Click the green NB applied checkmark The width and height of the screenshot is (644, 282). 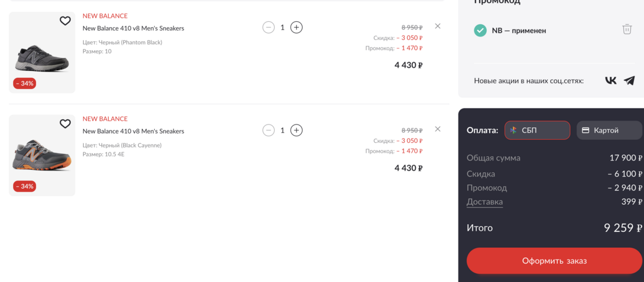[x=480, y=30]
